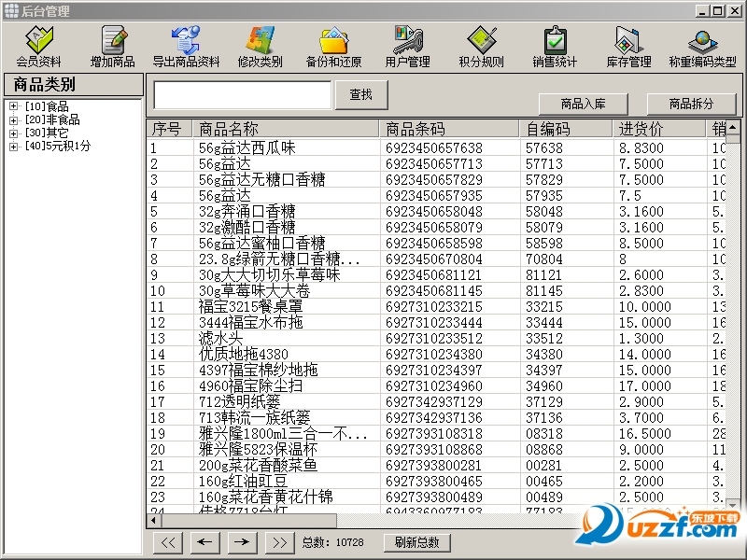Expand the [40]5元积1分 category node
The width and height of the screenshot is (747, 560).
coord(13,147)
